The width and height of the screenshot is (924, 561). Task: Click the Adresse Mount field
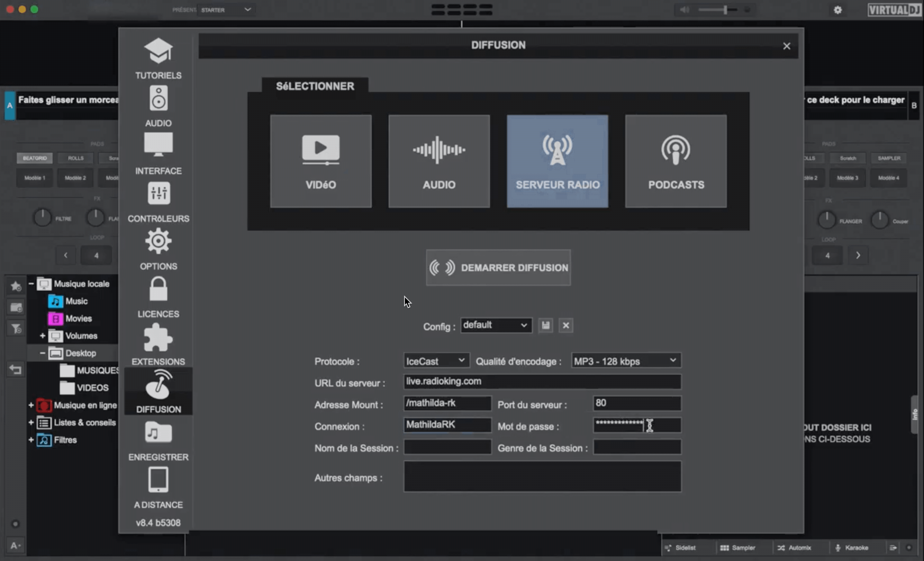click(x=447, y=403)
